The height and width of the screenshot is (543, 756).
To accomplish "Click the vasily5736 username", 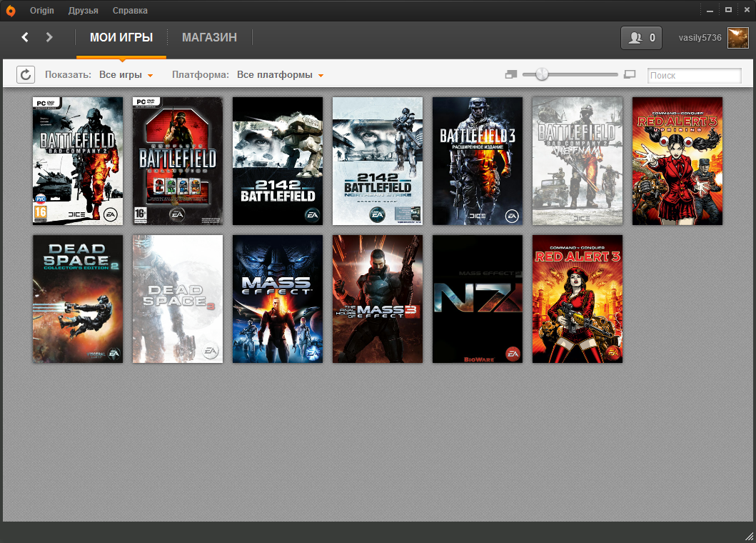I will point(700,38).
